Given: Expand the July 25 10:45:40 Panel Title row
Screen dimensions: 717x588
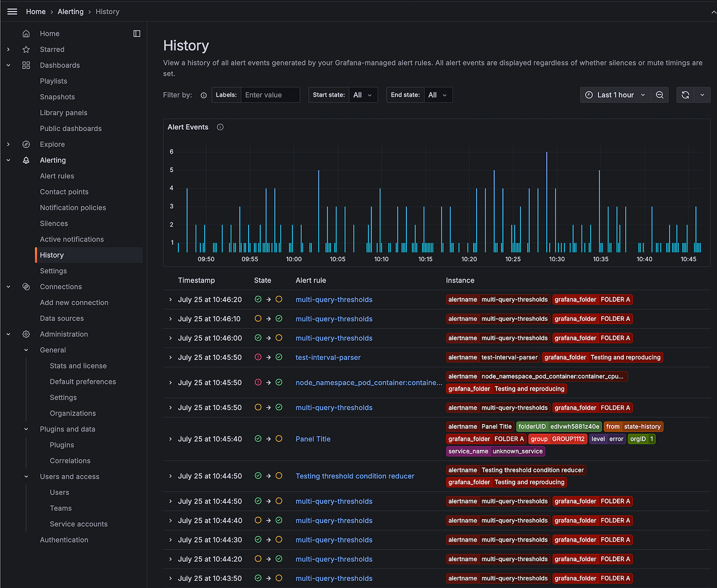Looking at the screenshot, I should point(170,439).
